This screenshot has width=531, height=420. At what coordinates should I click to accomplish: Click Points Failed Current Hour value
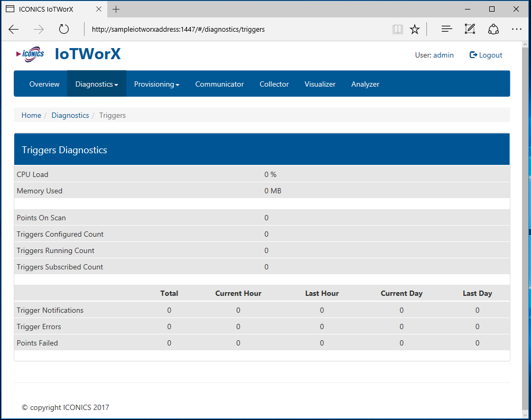(238, 343)
